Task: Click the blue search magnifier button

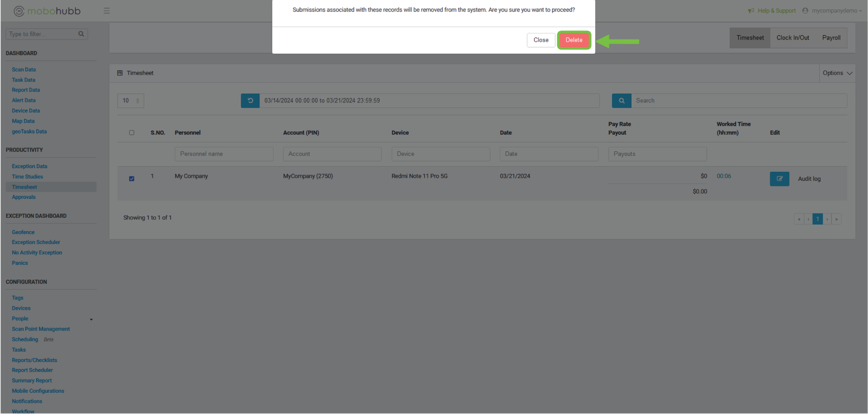Action: (621, 101)
